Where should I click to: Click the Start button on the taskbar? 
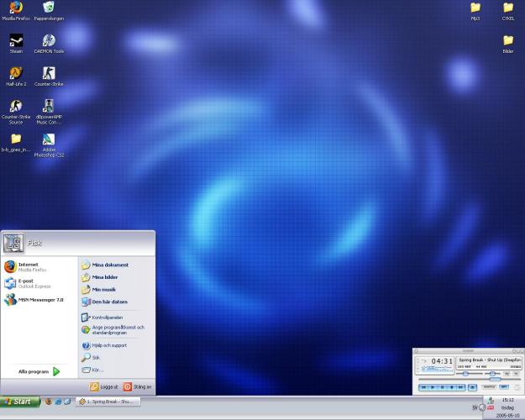tap(19, 402)
